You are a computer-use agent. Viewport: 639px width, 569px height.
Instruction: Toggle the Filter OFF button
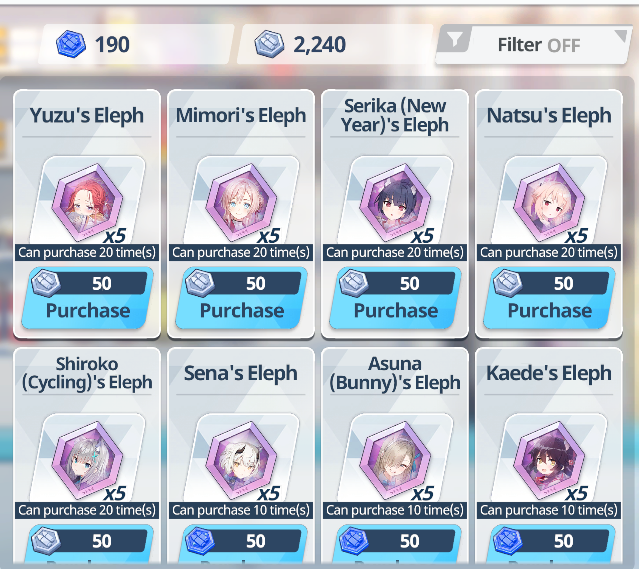tap(532, 45)
